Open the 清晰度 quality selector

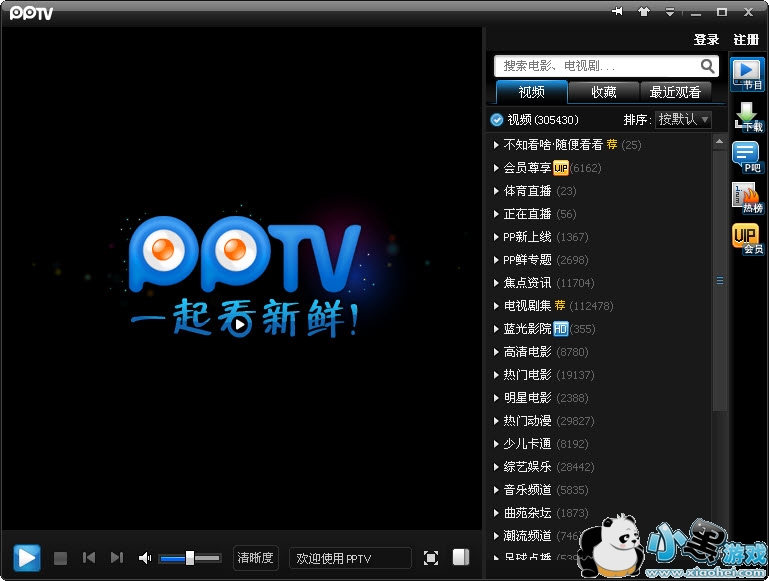pos(256,558)
